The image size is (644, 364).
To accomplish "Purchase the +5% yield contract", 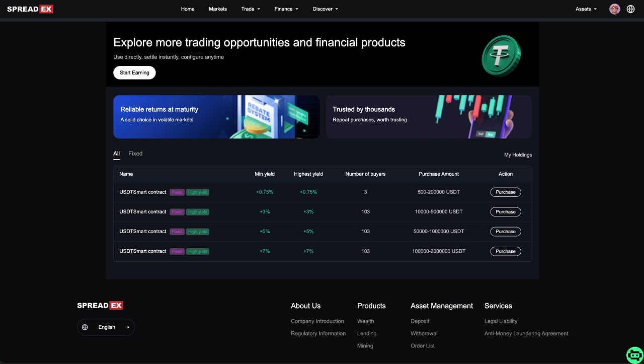I will click(506, 232).
